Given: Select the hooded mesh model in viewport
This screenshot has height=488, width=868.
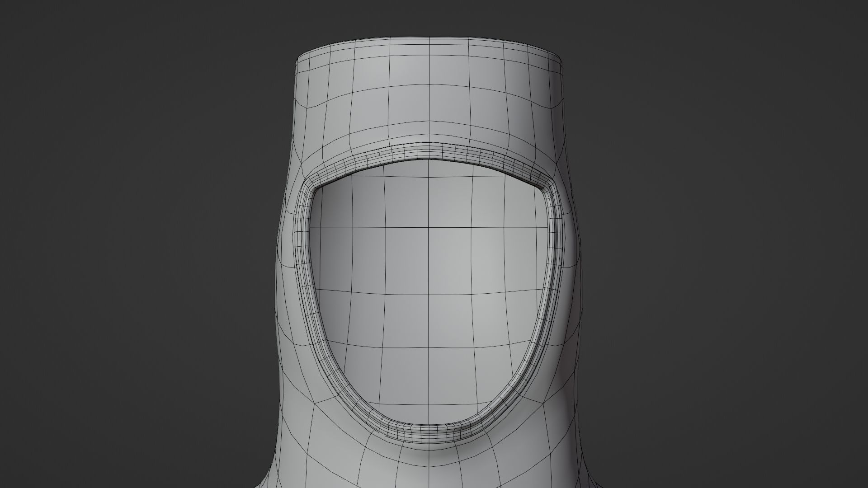Looking at the screenshot, I should [x=429, y=262].
